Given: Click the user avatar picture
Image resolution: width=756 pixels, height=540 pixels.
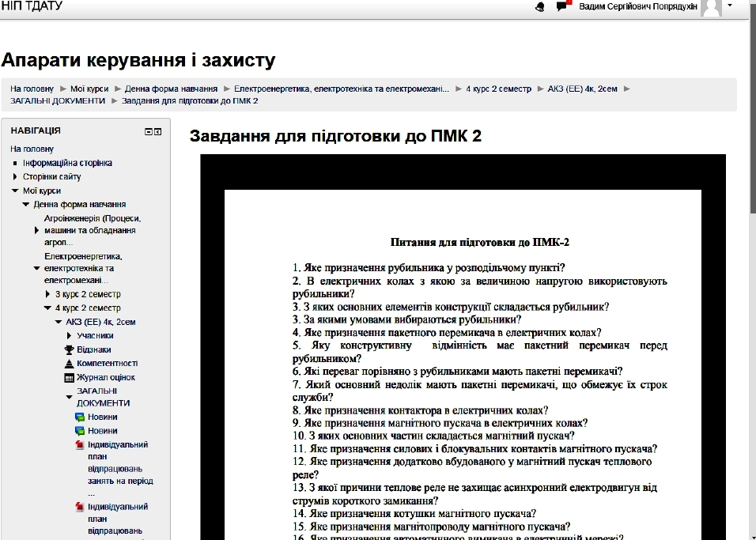Looking at the screenshot, I should click(711, 8).
